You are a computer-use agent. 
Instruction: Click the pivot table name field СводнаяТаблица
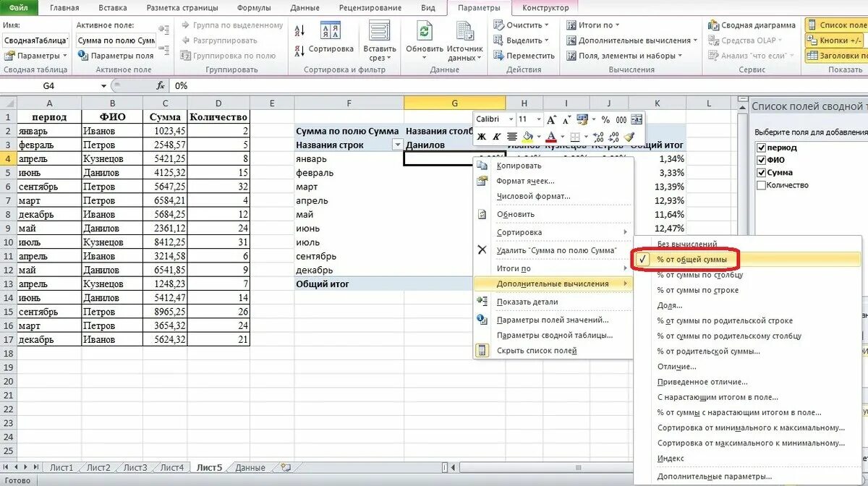click(34, 40)
